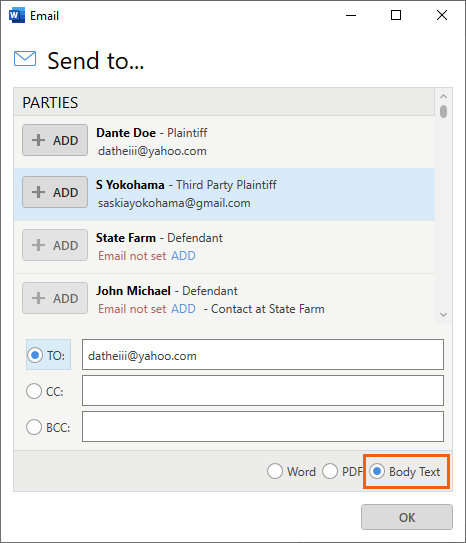Click the ADD button next to State Farm
The image size is (466, 543).
pos(55,245)
